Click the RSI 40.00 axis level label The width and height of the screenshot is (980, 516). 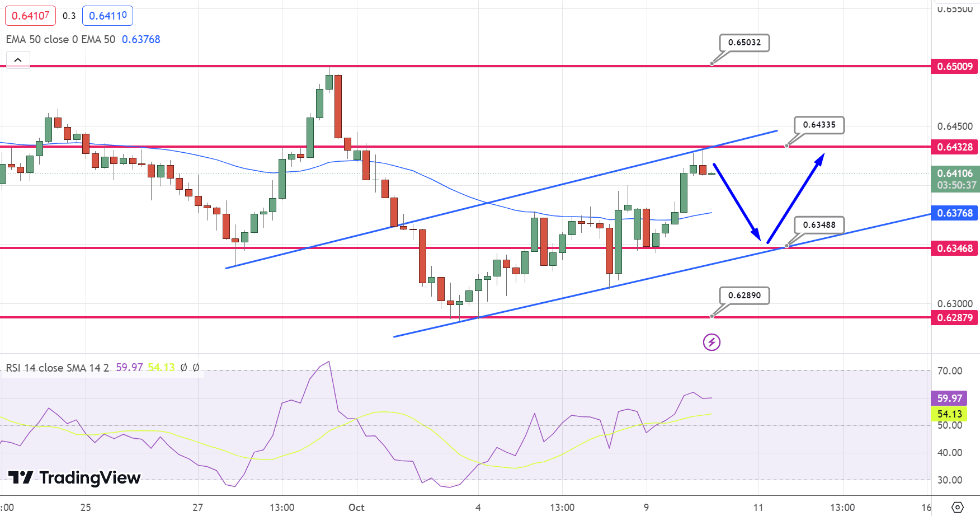click(950, 453)
